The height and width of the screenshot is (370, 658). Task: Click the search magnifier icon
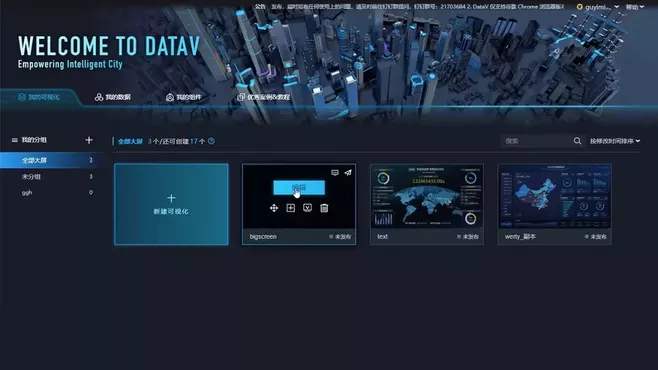[x=577, y=141]
